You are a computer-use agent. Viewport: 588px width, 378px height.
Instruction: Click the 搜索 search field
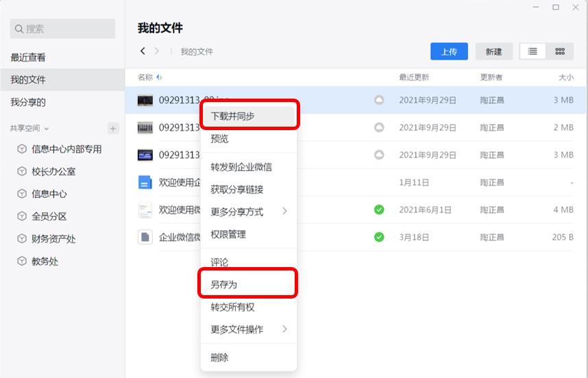pyautogui.click(x=62, y=29)
